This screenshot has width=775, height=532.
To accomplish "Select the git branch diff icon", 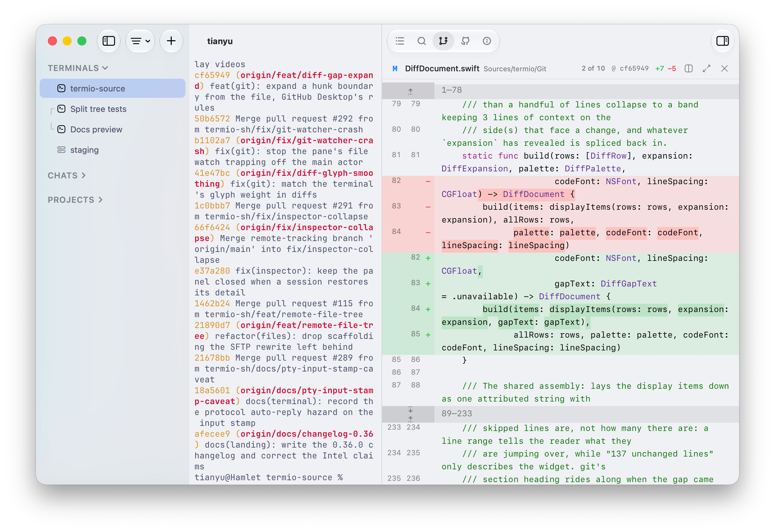I will [443, 41].
